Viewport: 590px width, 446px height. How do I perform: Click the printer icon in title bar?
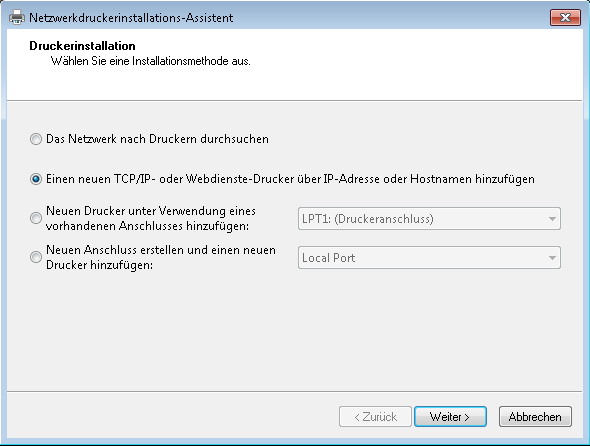pos(17,17)
